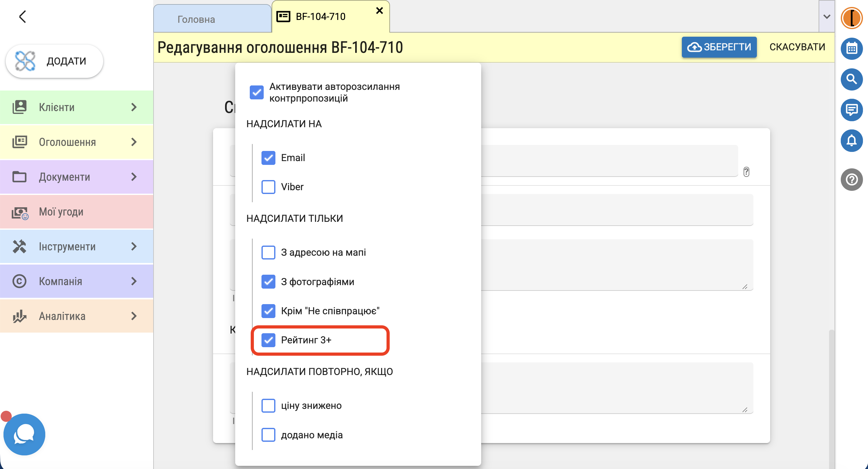The height and width of the screenshot is (469, 868).
Task: Click the orange user profile avatar
Action: (852, 18)
